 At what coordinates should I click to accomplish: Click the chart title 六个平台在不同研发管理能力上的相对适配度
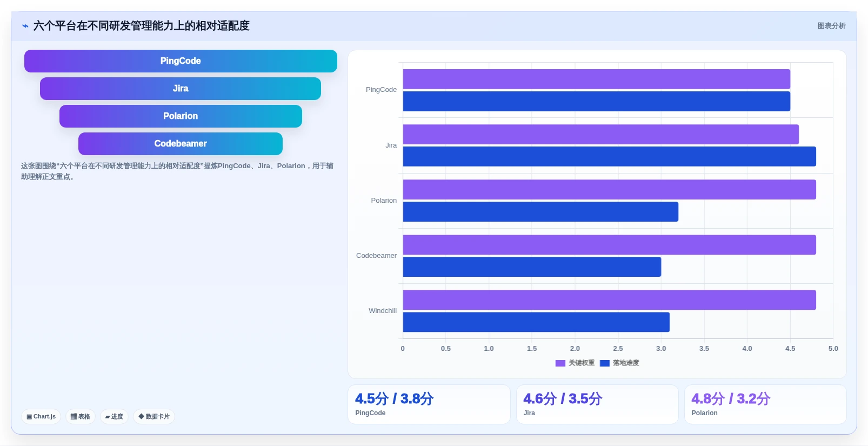coord(141,26)
